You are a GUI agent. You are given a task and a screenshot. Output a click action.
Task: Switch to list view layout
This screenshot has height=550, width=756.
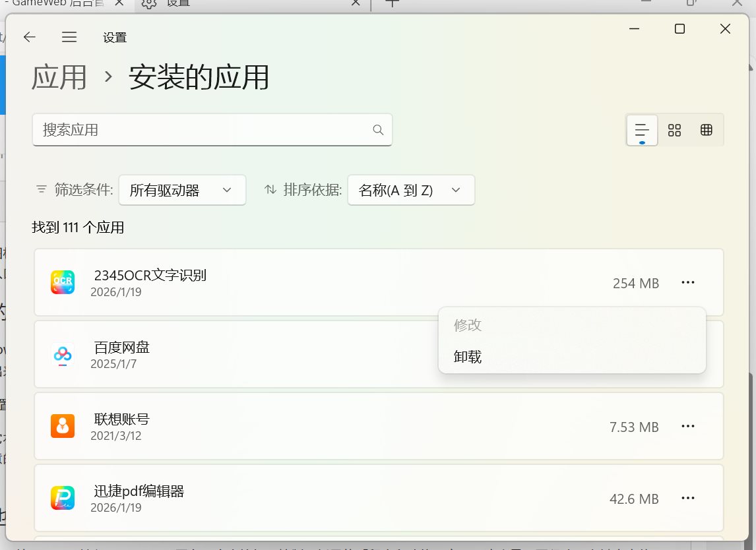pyautogui.click(x=642, y=130)
